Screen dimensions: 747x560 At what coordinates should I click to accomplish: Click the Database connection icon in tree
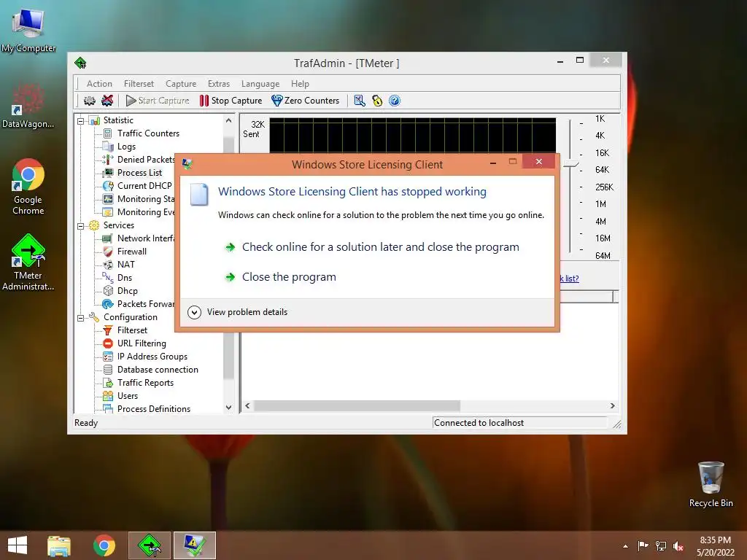click(x=108, y=370)
